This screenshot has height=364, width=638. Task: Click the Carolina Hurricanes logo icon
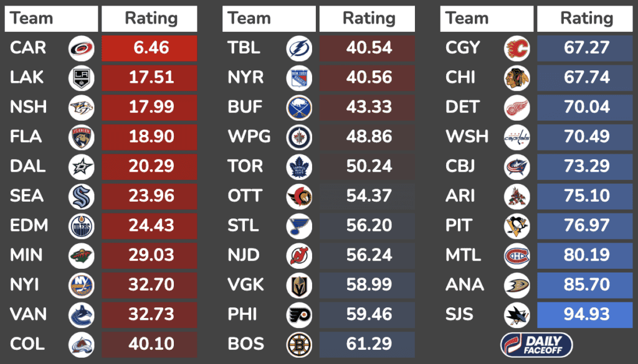click(x=81, y=48)
